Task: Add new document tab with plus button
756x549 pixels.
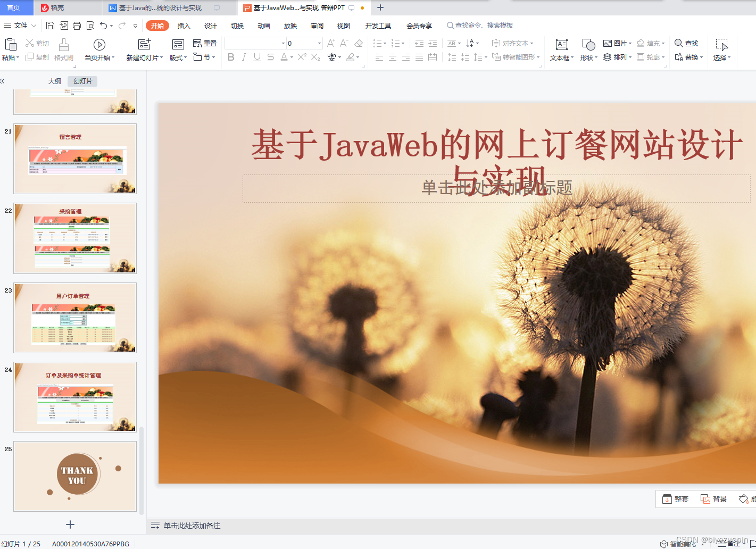Action: (x=380, y=7)
